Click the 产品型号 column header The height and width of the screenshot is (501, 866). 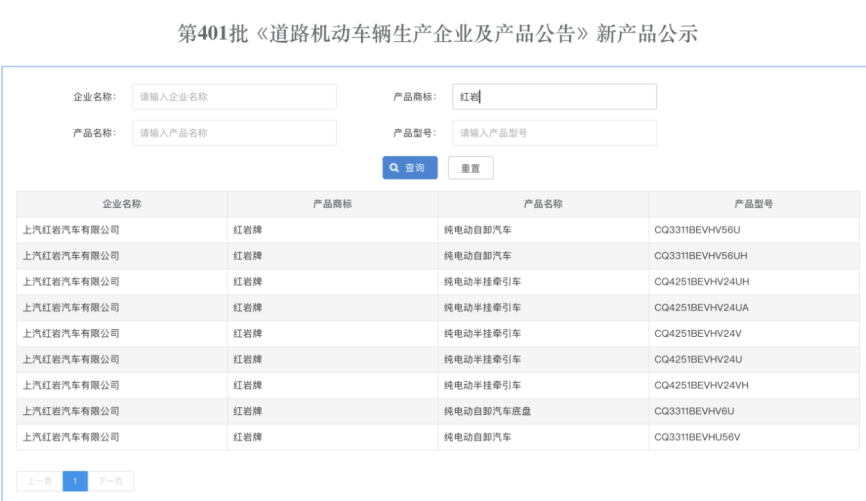(x=753, y=204)
